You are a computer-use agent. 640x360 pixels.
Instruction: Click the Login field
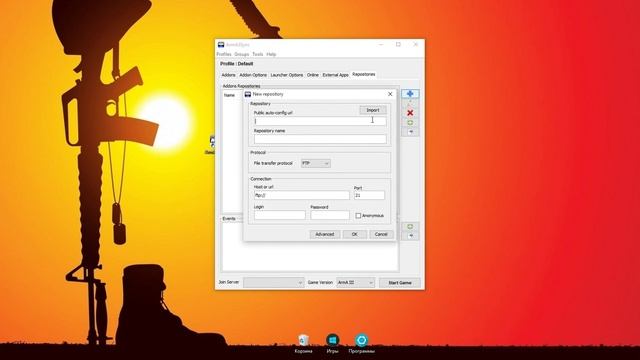[x=280, y=215]
